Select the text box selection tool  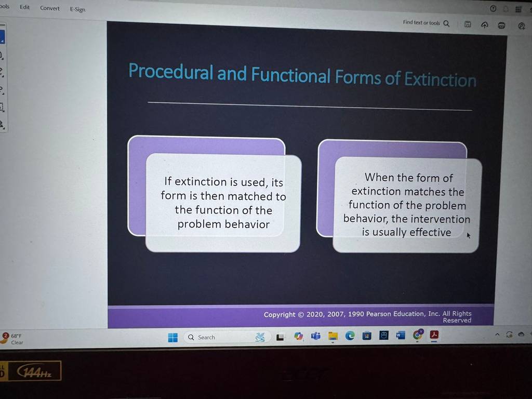(x=2, y=107)
